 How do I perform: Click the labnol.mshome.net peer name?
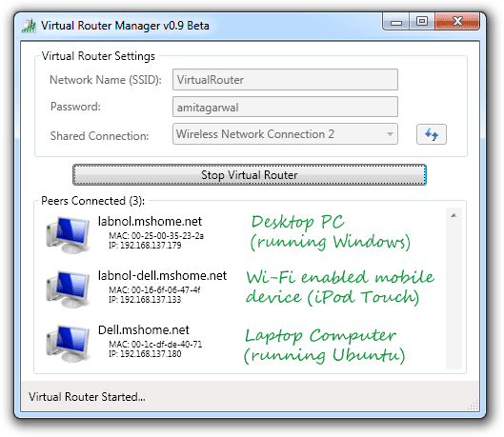point(150,221)
